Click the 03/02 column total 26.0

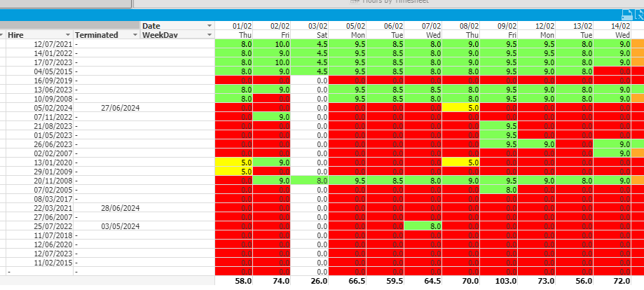tap(319, 281)
